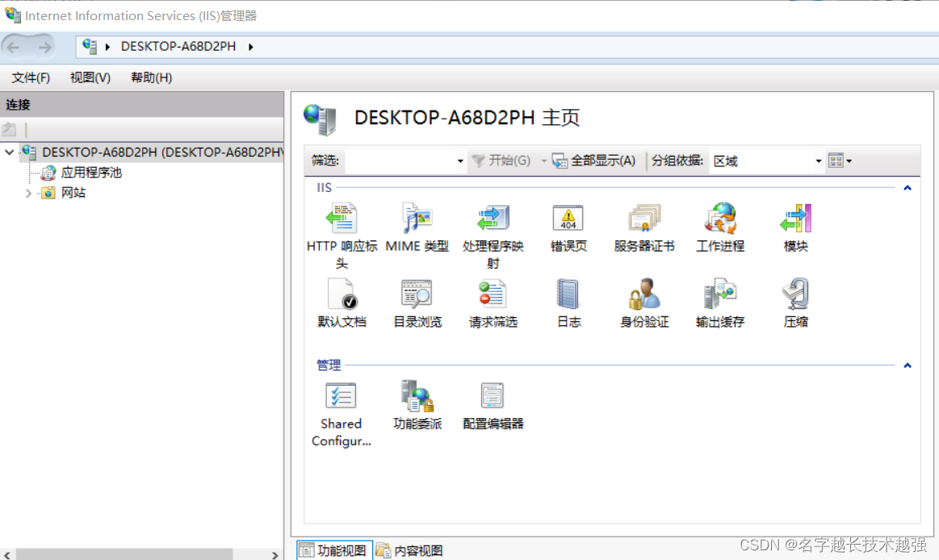This screenshot has width=939, height=560.
Task: Select 网站 in connections tree
Action: point(73,193)
